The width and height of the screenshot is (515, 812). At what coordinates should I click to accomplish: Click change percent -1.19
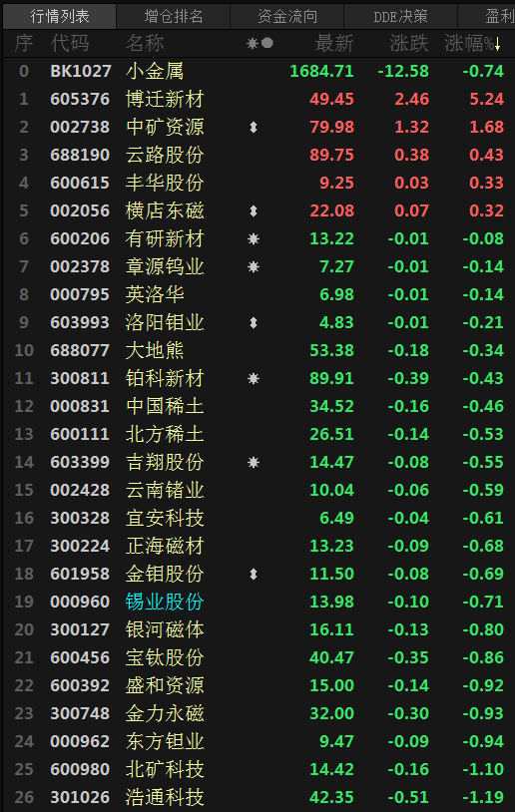(483, 798)
